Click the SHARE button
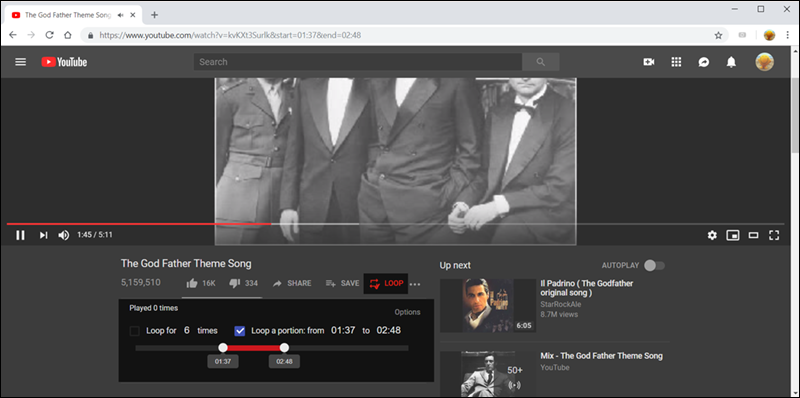This screenshot has width=800, height=398. click(x=292, y=283)
